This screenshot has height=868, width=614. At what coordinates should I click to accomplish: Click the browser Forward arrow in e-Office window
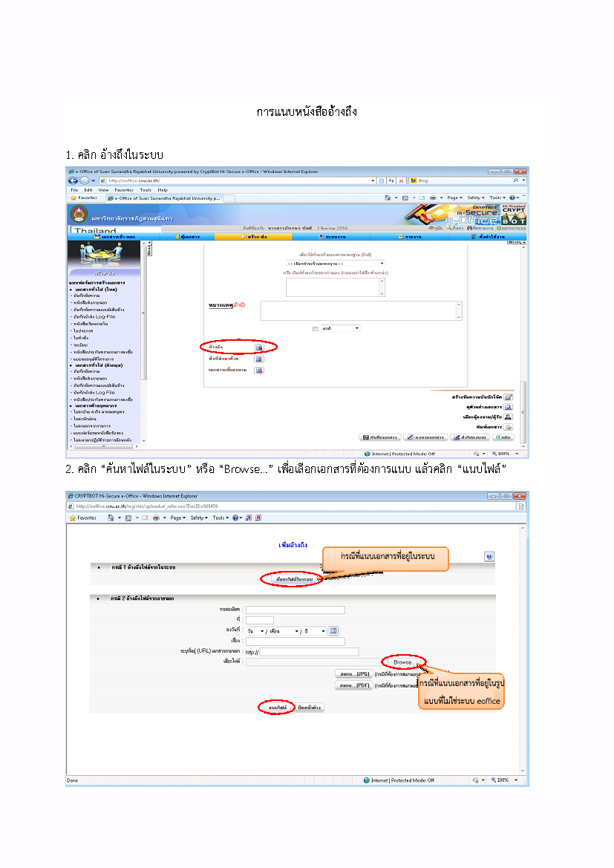coord(84,180)
